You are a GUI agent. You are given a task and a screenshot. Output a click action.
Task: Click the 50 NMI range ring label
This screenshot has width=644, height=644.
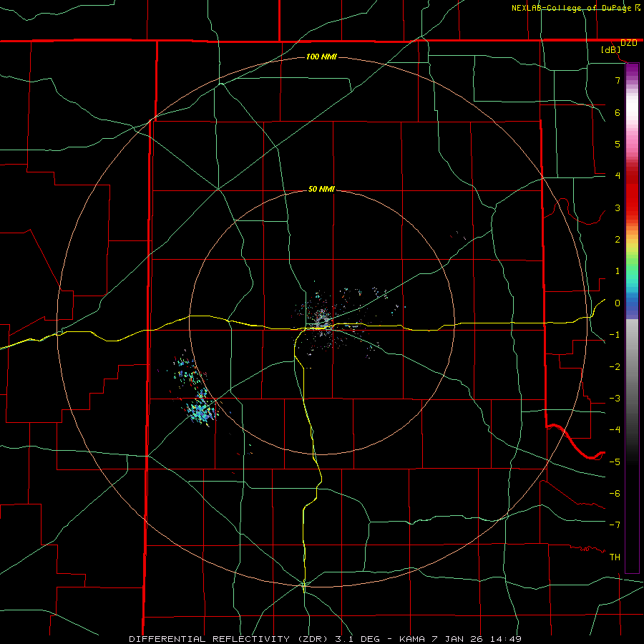coord(321,189)
